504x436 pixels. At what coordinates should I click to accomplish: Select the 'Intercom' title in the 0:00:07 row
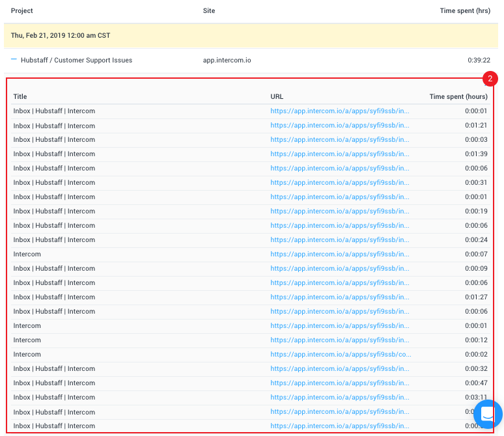pos(27,254)
